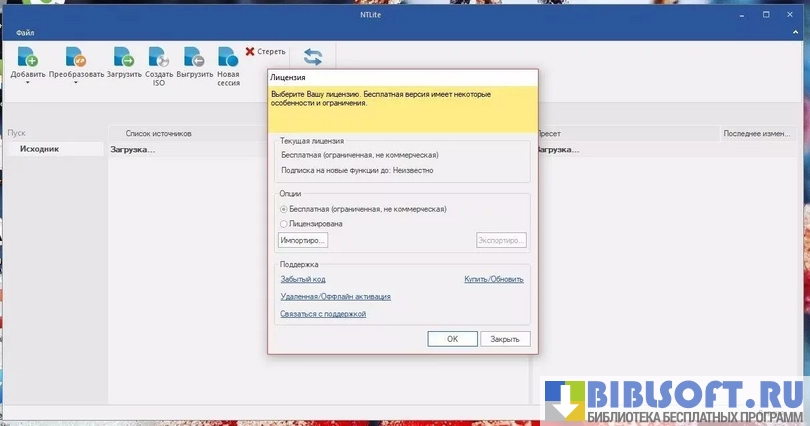810x426 pixels.
Task: Select Исходник in the left sidebar
Action: click(x=40, y=149)
